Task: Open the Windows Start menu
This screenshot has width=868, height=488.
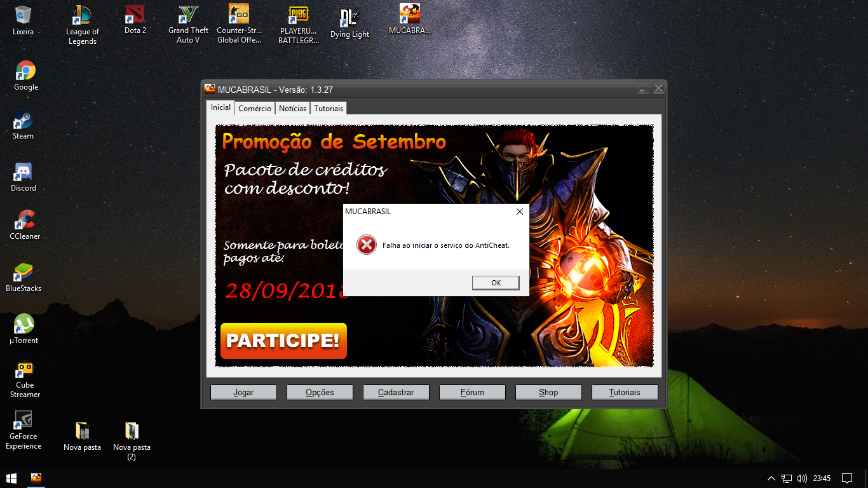Action: [x=11, y=478]
